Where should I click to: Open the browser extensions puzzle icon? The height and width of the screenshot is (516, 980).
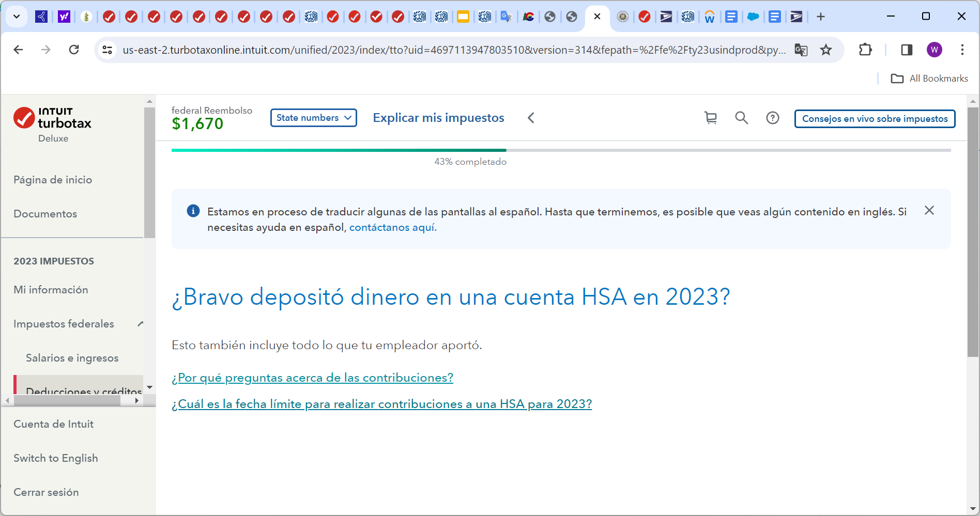[x=865, y=50]
